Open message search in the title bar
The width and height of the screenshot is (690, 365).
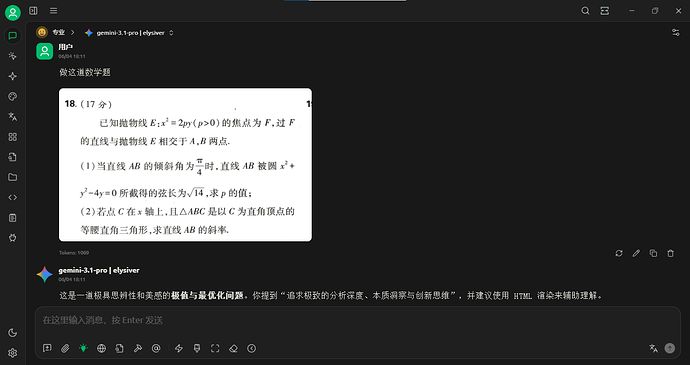click(585, 11)
